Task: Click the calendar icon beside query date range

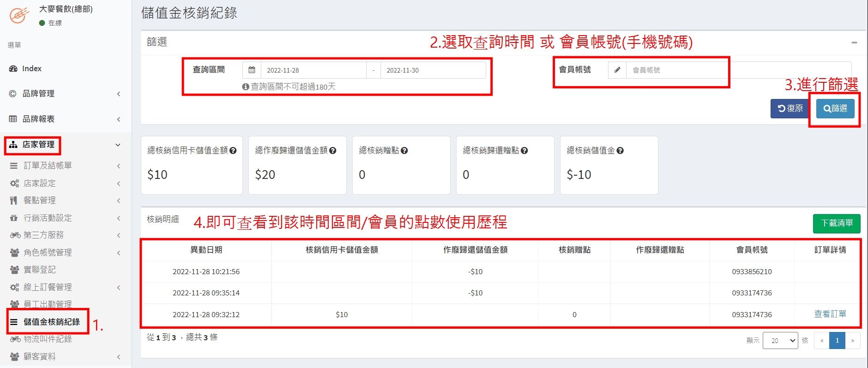Action: 252,70
